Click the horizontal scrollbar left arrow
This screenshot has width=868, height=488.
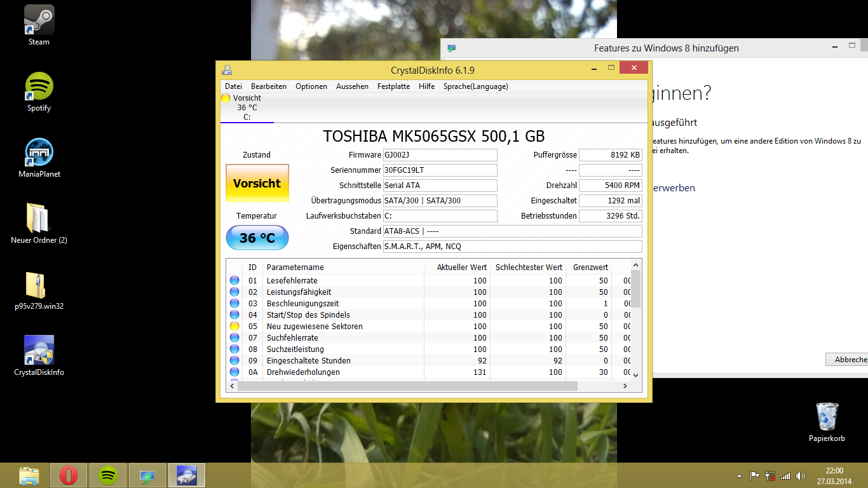(232, 386)
